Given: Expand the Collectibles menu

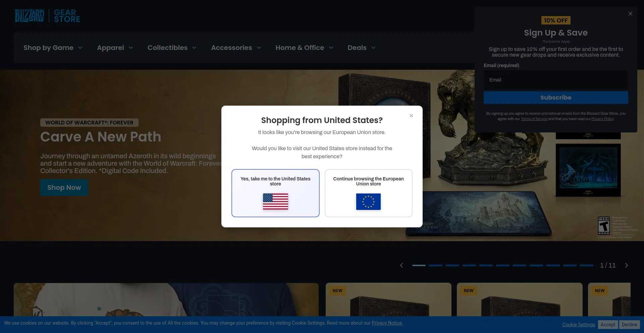Looking at the screenshot, I should click(172, 48).
